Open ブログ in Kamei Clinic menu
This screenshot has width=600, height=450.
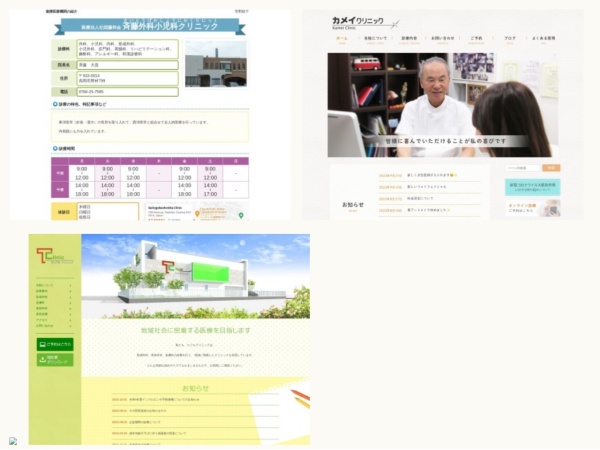pos(510,39)
